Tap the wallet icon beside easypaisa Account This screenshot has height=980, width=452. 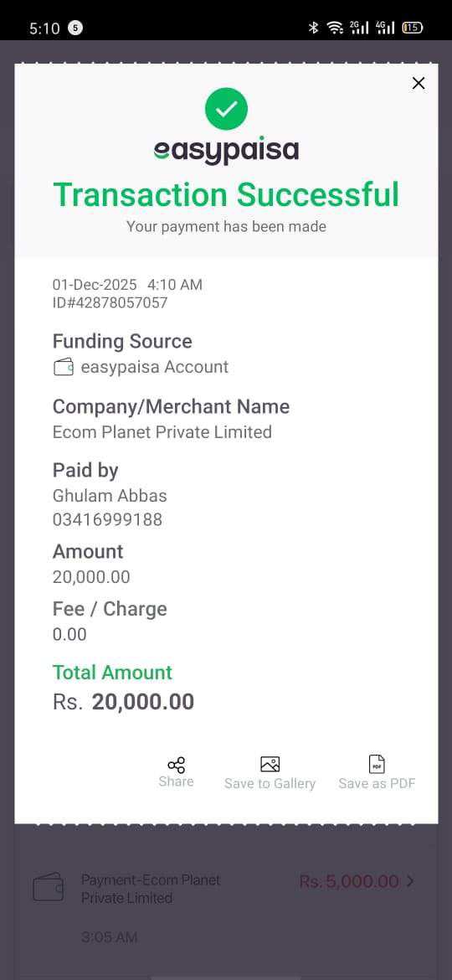[64, 368]
